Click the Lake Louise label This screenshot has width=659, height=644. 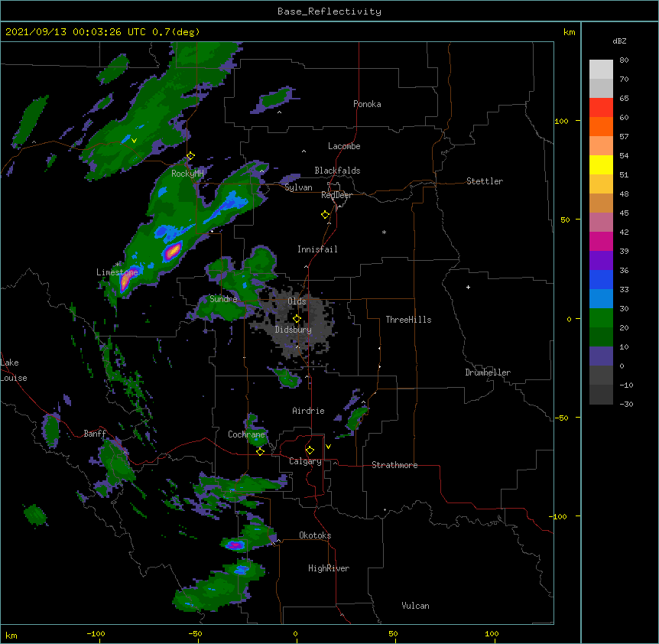click(14, 370)
